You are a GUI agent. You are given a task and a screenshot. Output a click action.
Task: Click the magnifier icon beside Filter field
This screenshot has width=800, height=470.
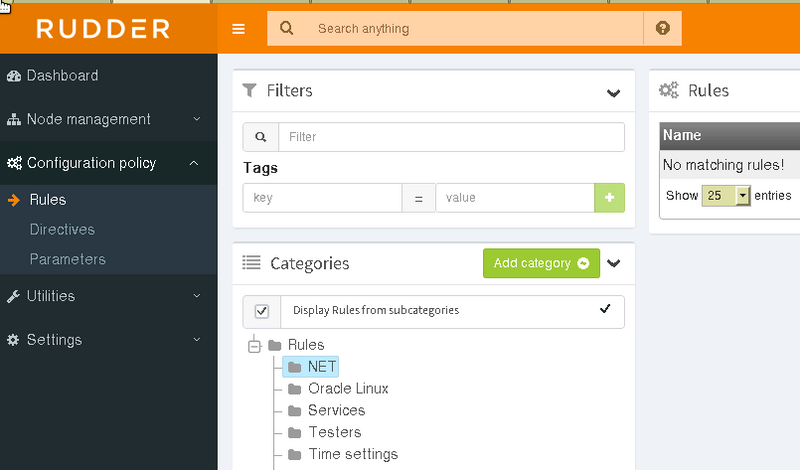pyautogui.click(x=261, y=137)
